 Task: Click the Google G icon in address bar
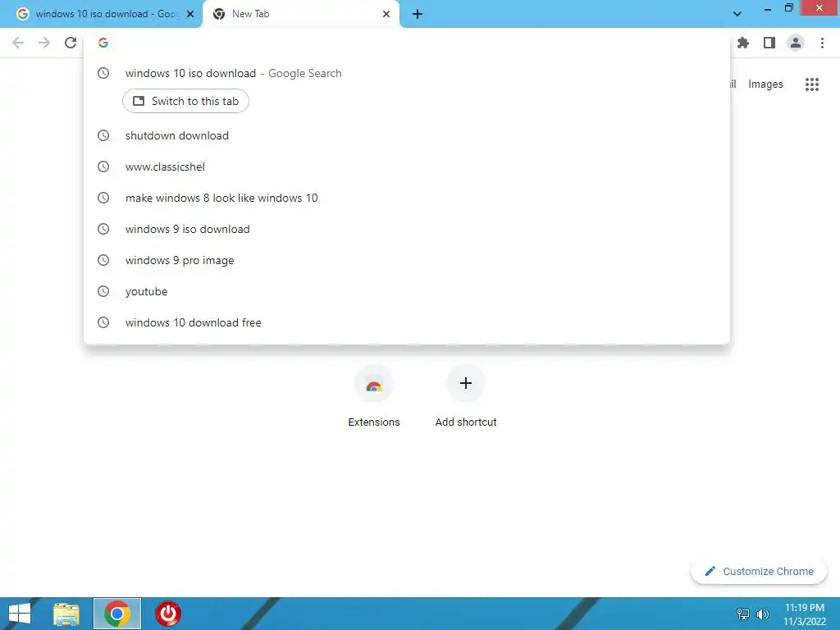point(103,43)
